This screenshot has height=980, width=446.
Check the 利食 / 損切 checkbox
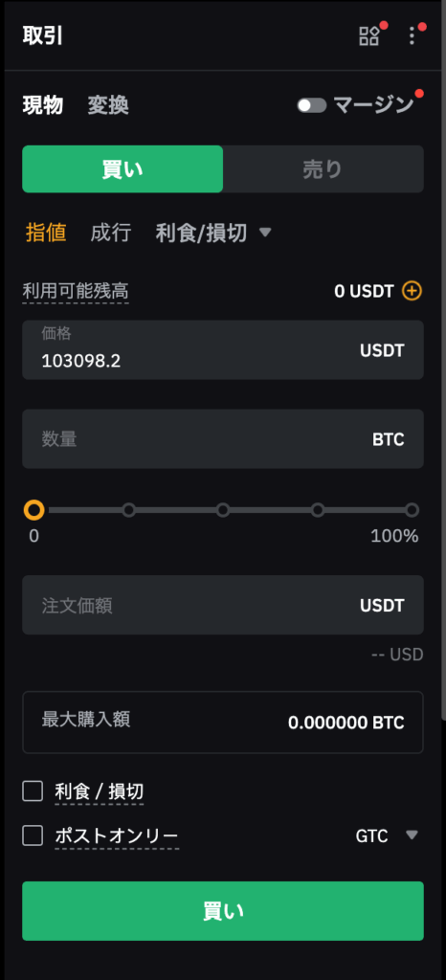click(33, 791)
